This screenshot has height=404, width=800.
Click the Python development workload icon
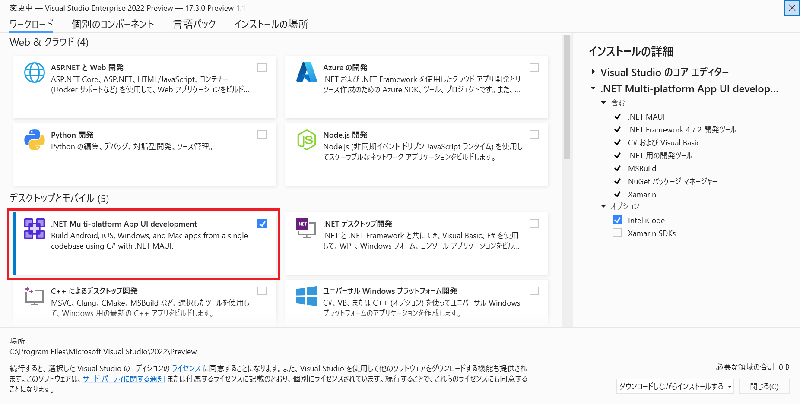(34, 140)
